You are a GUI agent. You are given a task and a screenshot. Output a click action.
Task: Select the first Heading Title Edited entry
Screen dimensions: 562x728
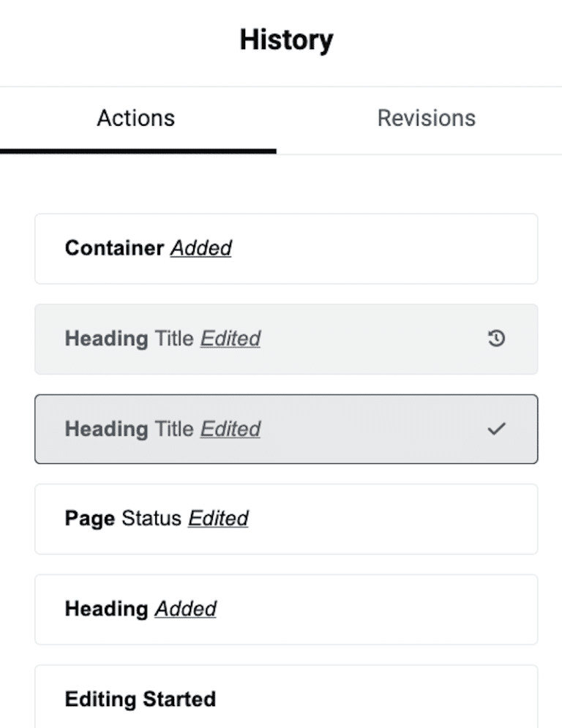285,339
